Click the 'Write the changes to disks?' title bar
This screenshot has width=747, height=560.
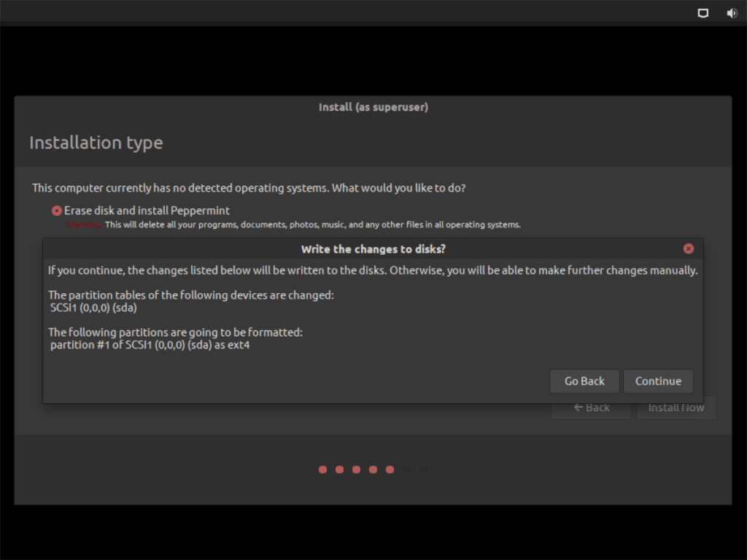click(373, 249)
